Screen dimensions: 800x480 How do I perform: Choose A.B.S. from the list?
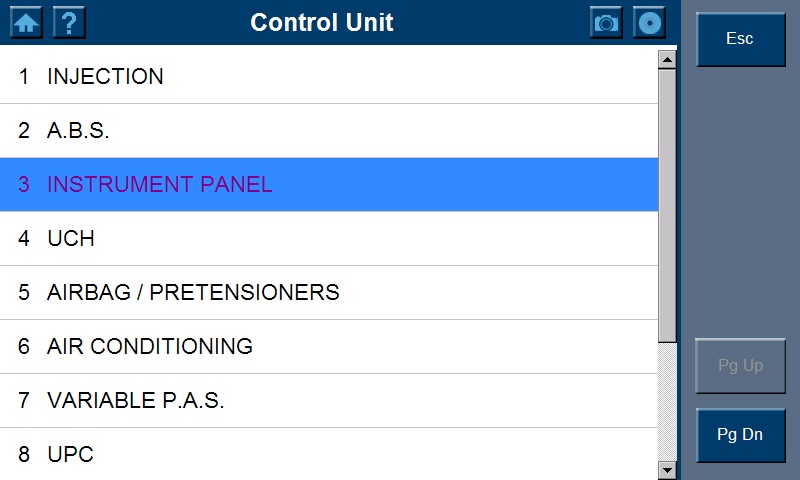click(x=78, y=131)
